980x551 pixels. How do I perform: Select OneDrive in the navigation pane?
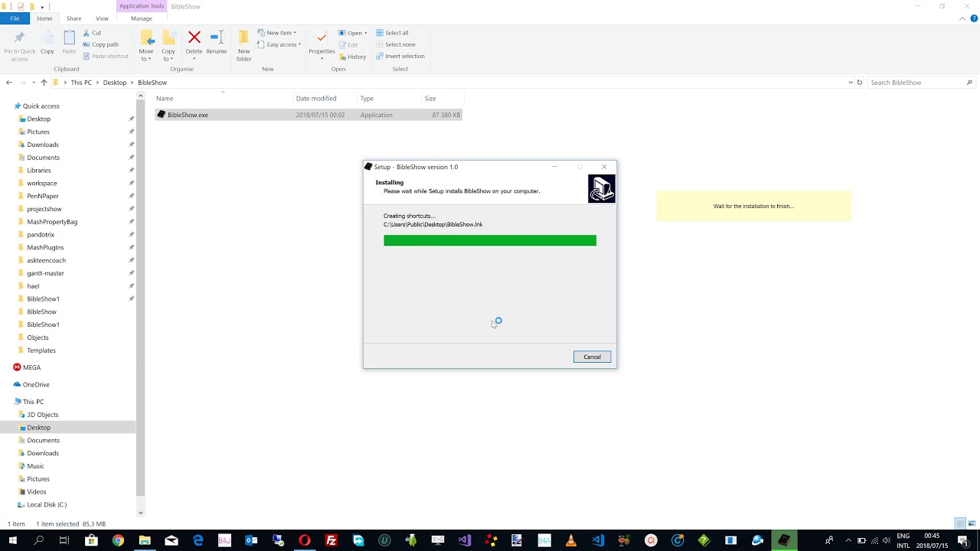coord(36,385)
